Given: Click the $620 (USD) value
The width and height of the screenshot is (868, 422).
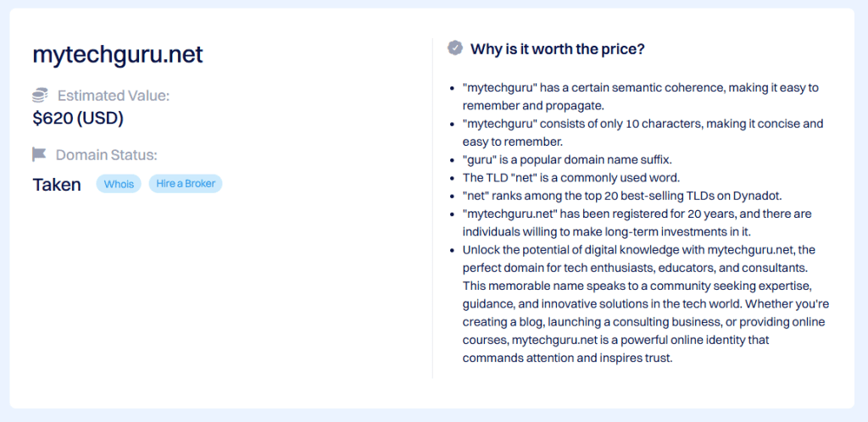Looking at the screenshot, I should tap(78, 119).
